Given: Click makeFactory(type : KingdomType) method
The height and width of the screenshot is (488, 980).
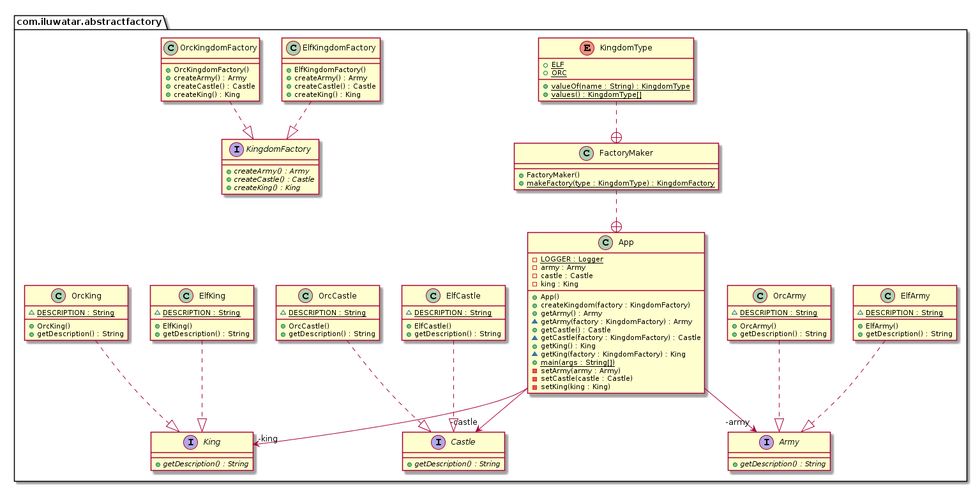Looking at the screenshot, I should pyautogui.click(x=621, y=183).
